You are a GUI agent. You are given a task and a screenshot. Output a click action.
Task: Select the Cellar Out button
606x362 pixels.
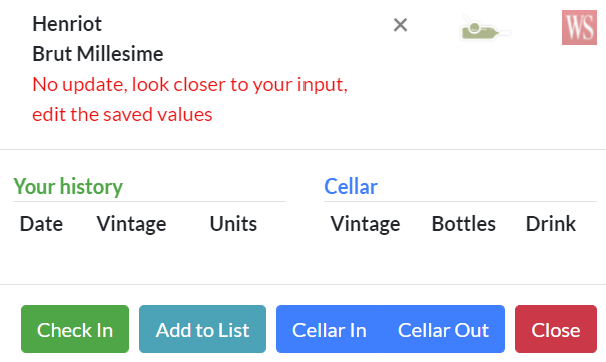point(444,329)
